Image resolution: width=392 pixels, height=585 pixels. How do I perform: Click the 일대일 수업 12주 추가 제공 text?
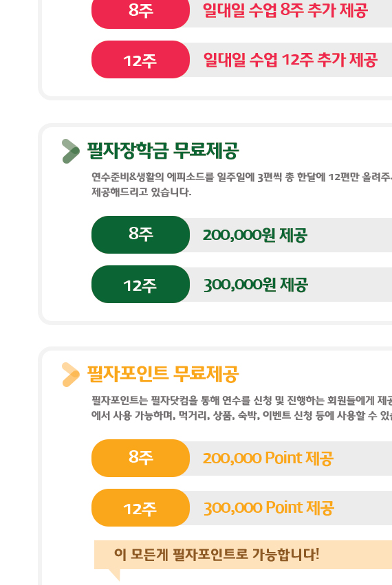click(x=290, y=60)
